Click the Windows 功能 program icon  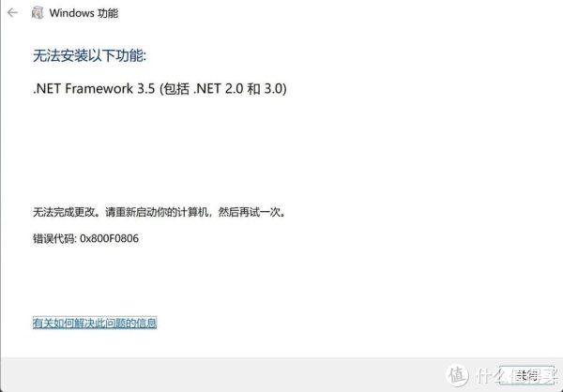(x=38, y=13)
